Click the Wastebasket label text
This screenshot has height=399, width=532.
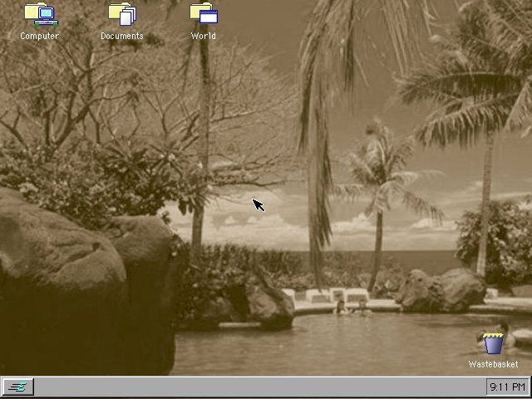point(493,364)
